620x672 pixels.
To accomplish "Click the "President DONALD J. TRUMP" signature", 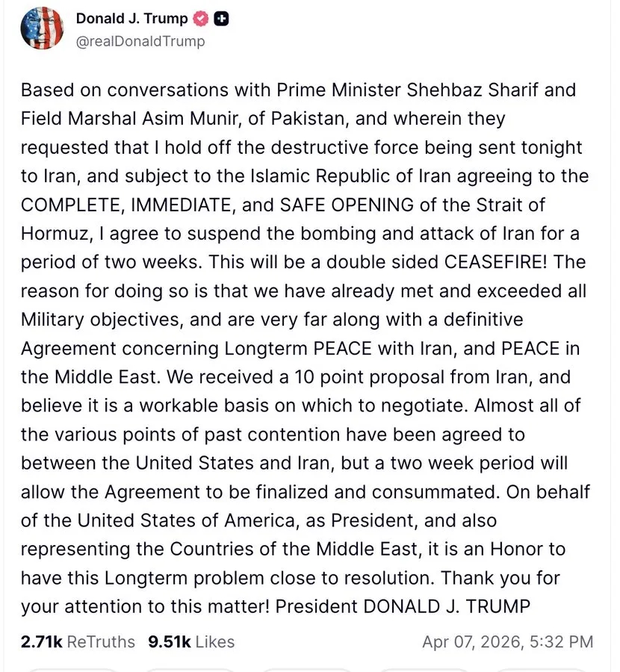I will tap(403, 606).
